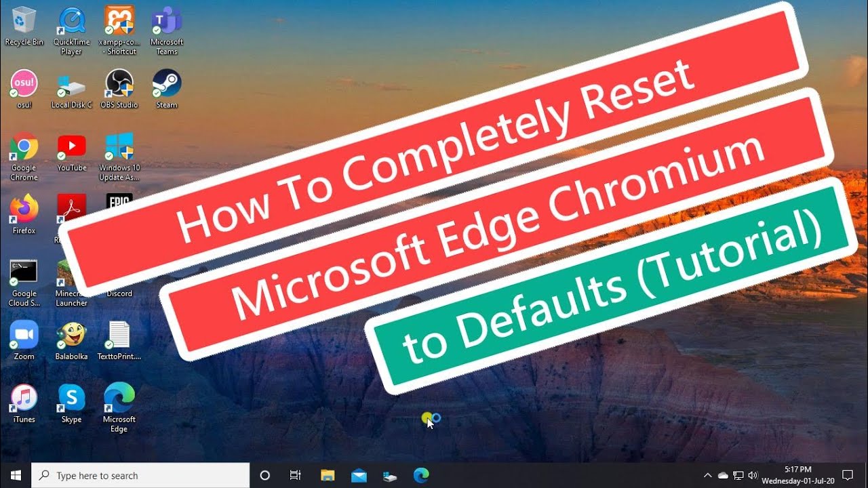Select the osu! game icon

pyautogui.click(x=24, y=89)
